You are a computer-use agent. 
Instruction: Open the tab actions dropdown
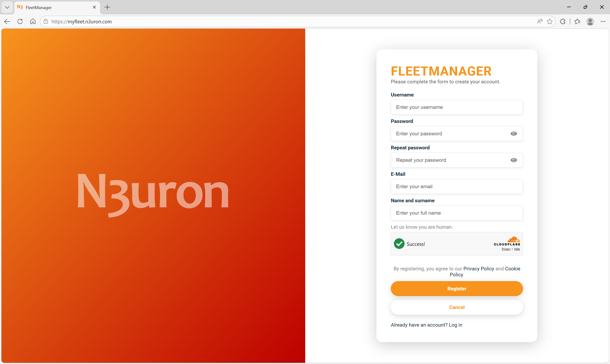point(7,7)
